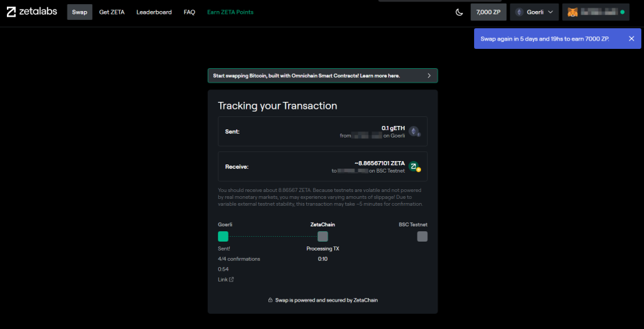Open the FAQ page
This screenshot has height=329, width=644.
point(189,12)
